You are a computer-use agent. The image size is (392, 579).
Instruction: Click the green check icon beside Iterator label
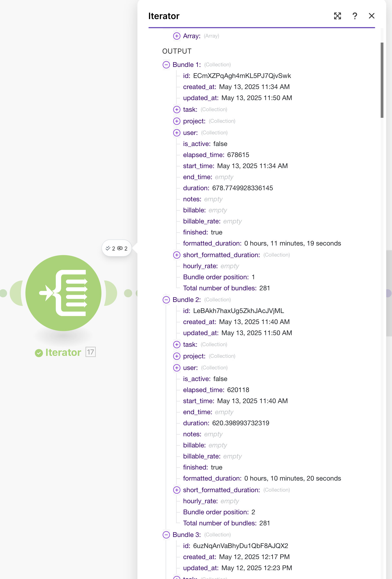(x=39, y=353)
